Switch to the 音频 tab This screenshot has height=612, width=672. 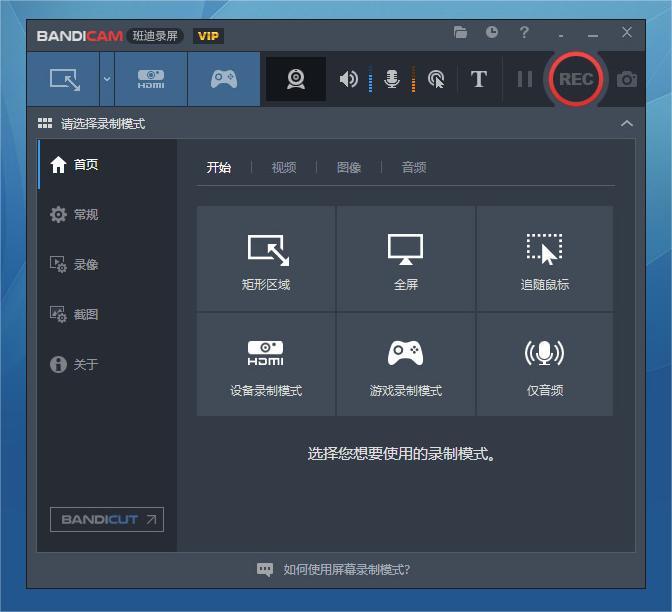(414, 167)
